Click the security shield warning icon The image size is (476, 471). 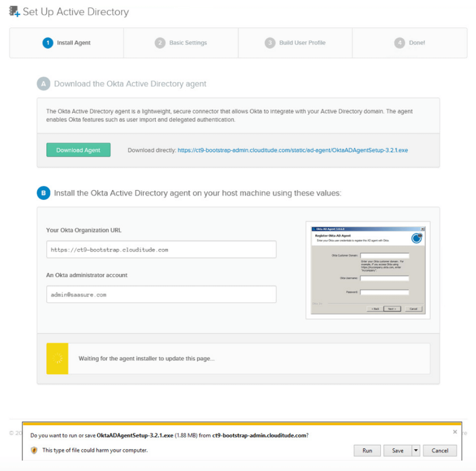[x=34, y=450]
